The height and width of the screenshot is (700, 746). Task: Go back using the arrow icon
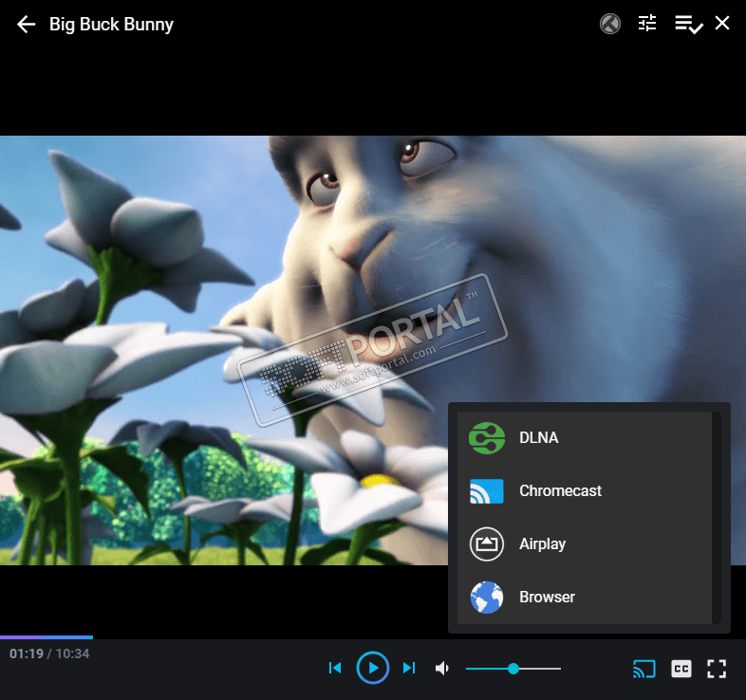(x=27, y=25)
